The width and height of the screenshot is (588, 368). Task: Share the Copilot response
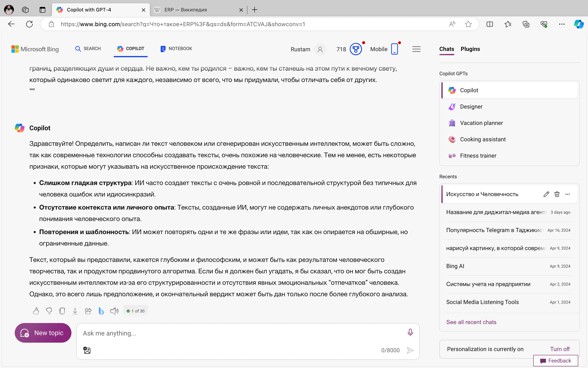point(88,311)
